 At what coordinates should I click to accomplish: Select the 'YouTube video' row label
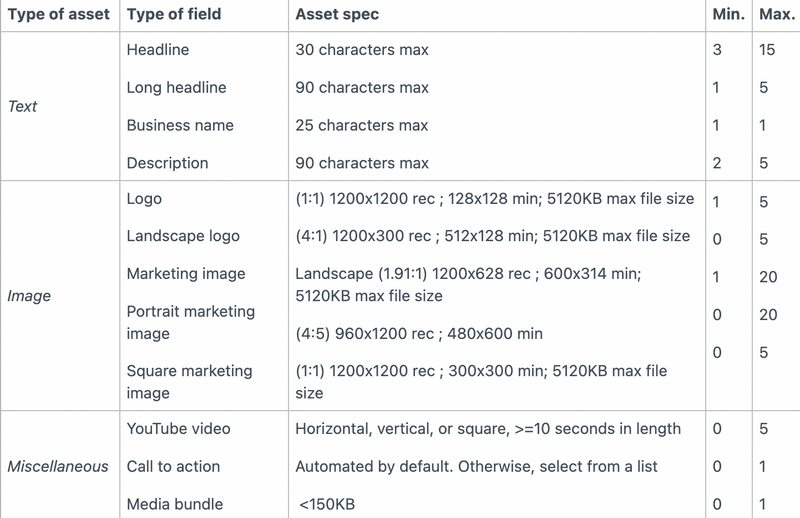point(179,429)
